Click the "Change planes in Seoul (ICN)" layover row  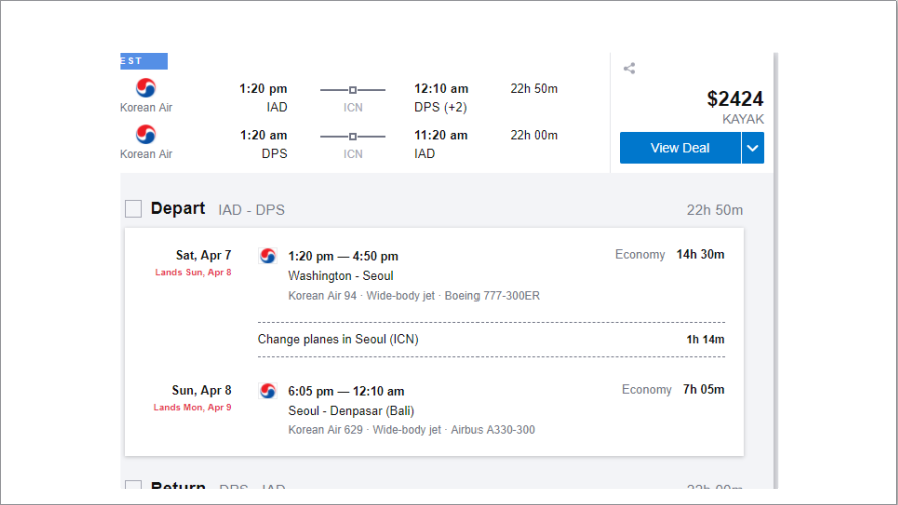(x=338, y=339)
